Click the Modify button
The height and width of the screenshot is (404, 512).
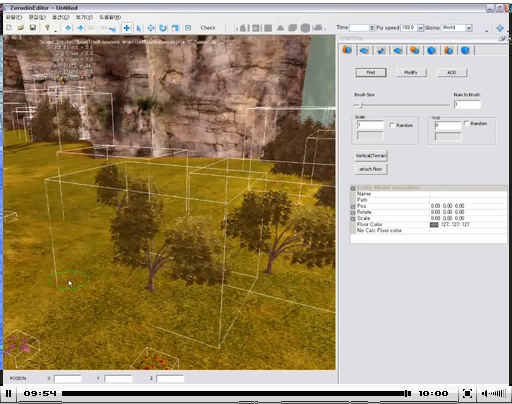click(x=411, y=72)
